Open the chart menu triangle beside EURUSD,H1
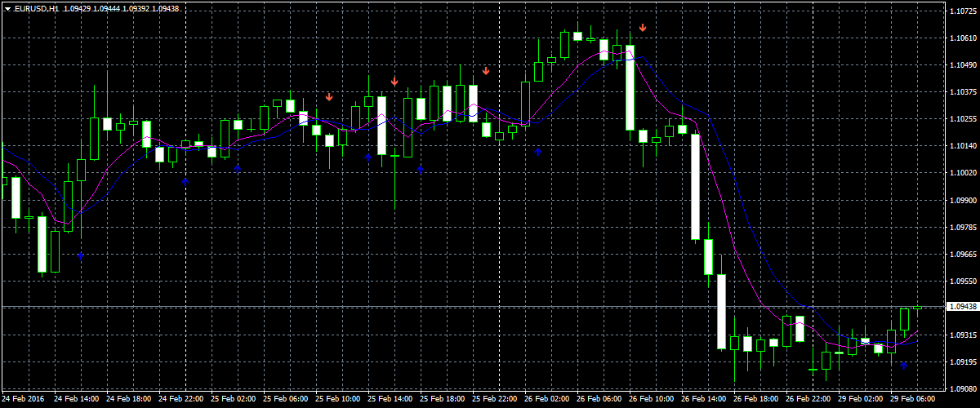980x408 pixels. tap(7, 8)
